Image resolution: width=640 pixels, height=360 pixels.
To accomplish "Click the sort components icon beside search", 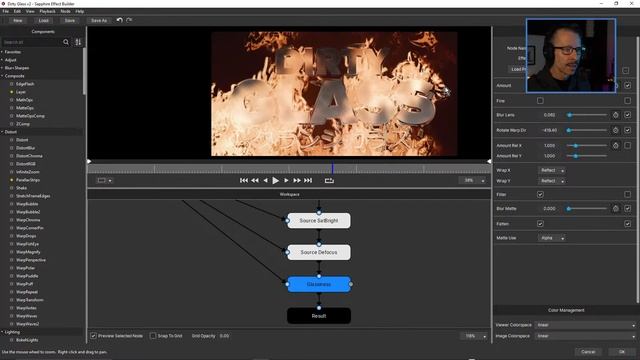I will click(78, 42).
